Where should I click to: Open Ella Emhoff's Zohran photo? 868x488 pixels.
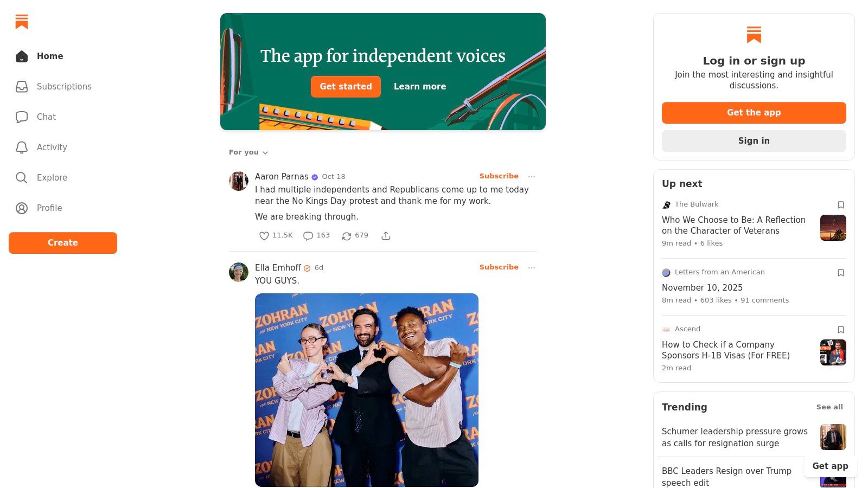tap(367, 390)
